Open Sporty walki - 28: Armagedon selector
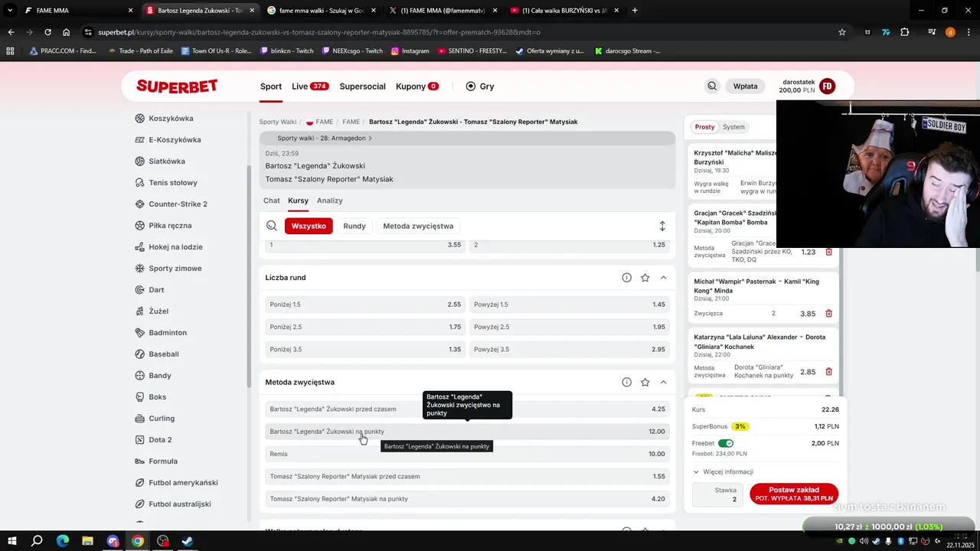The height and width of the screenshot is (551, 980). coord(325,139)
